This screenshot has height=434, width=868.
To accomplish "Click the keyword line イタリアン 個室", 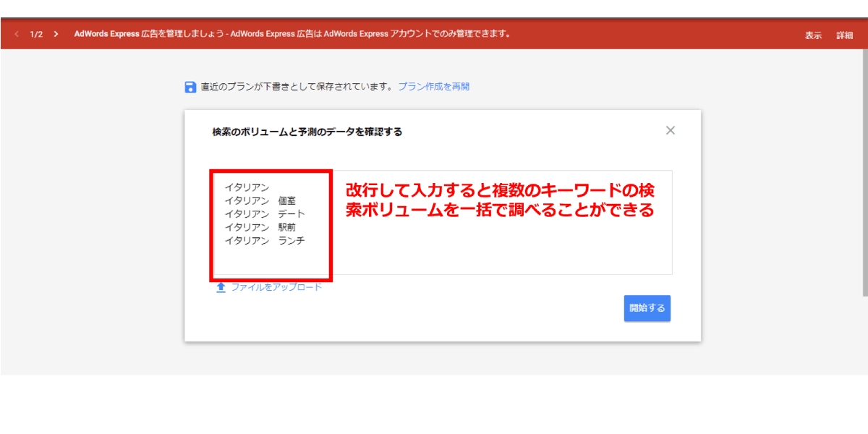I will (x=260, y=201).
